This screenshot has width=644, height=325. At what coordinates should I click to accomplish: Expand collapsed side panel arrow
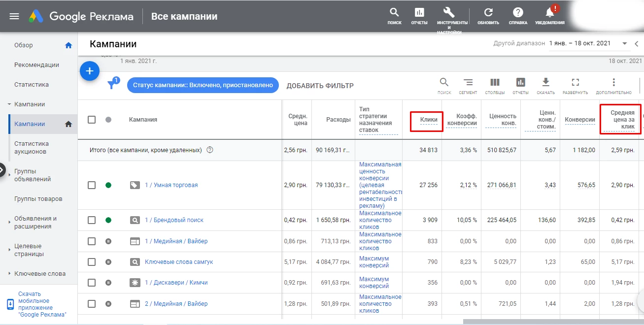2,170
